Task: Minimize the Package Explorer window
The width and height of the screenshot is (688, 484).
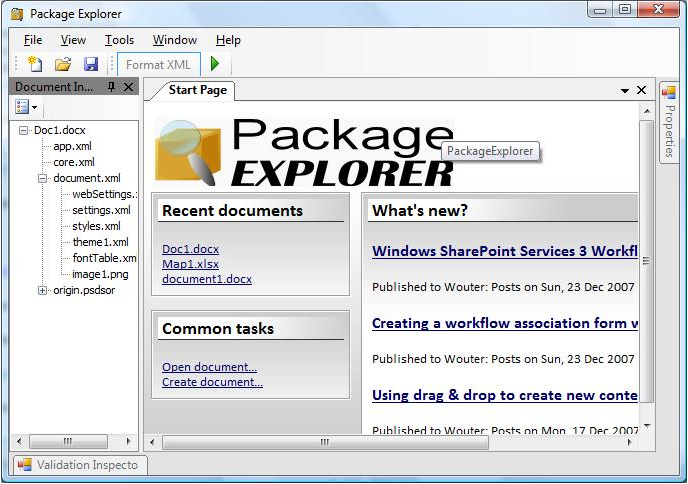Action: [600, 9]
